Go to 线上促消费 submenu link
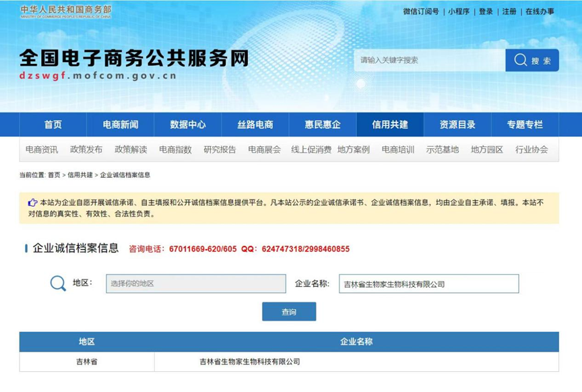Screen dimensions: 582x392 tap(311, 150)
